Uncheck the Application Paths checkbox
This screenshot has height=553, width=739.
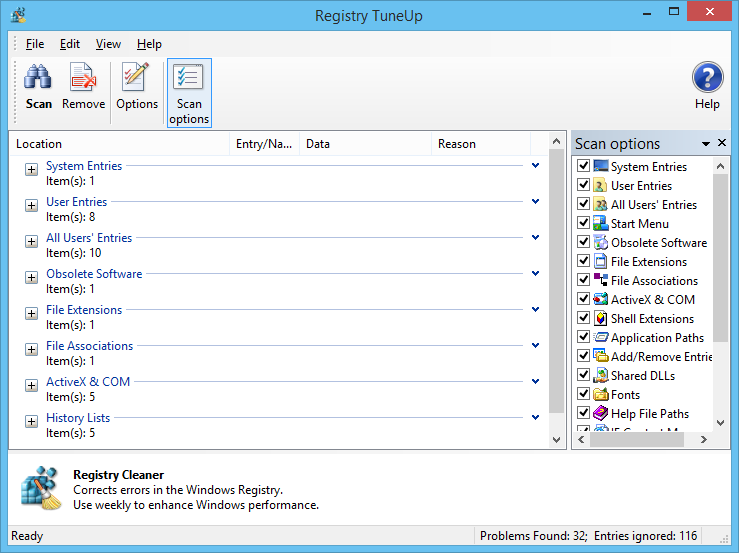[x=583, y=337]
